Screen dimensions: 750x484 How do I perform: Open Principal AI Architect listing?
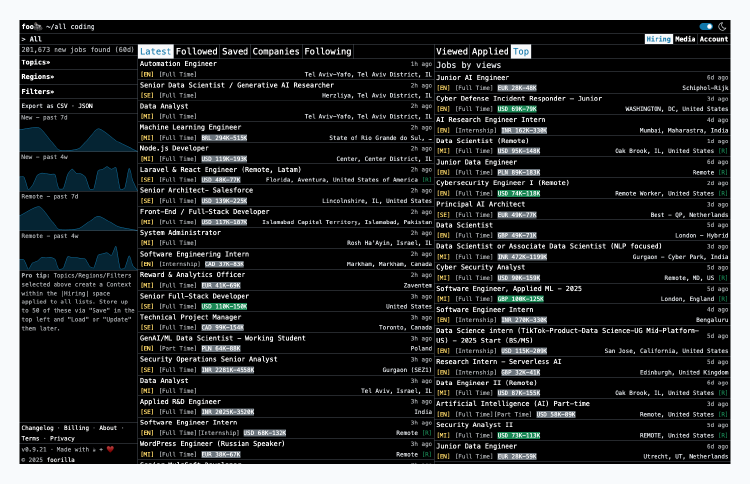pyautogui.click(x=481, y=204)
